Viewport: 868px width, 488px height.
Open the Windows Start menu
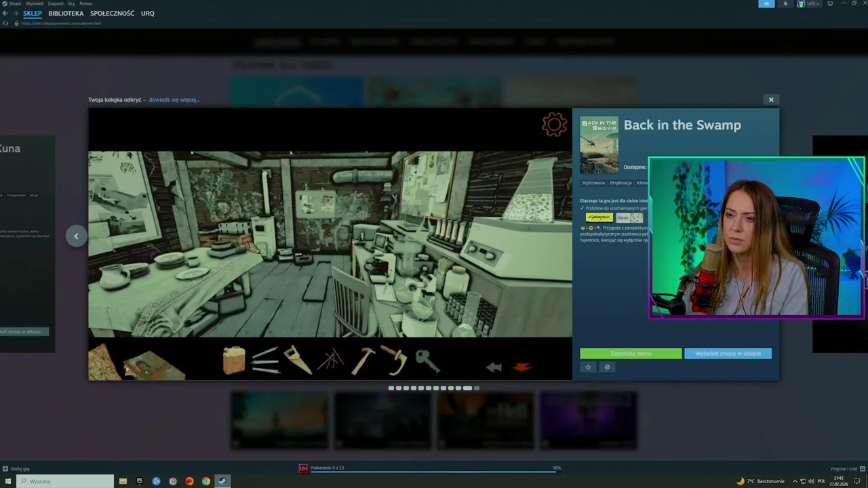click(8, 481)
